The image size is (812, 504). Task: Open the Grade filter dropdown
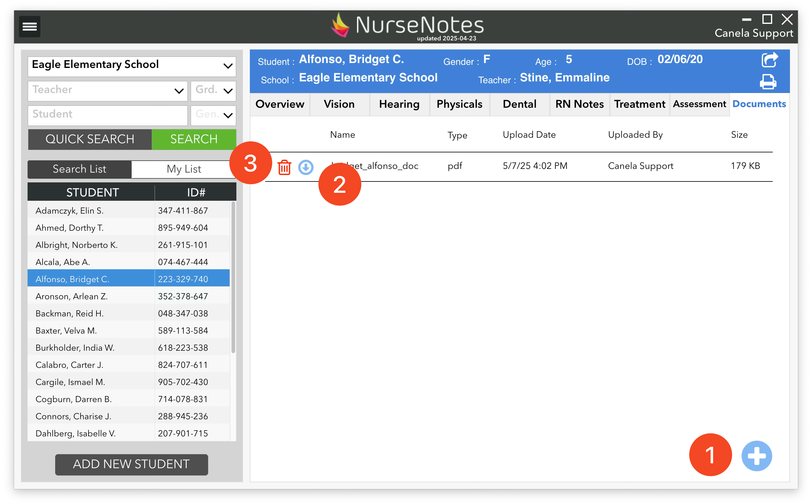pos(213,91)
